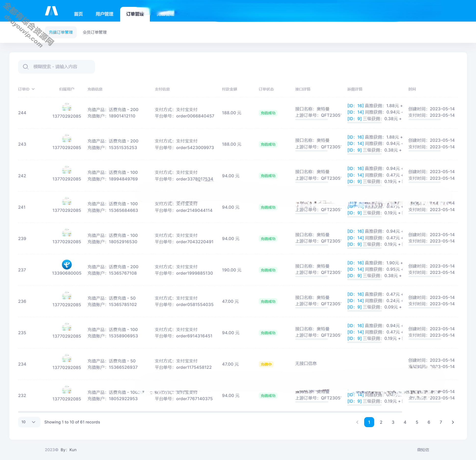The image size is (476, 460).
Task: Select the 订单管理 tab
Action: click(135, 14)
